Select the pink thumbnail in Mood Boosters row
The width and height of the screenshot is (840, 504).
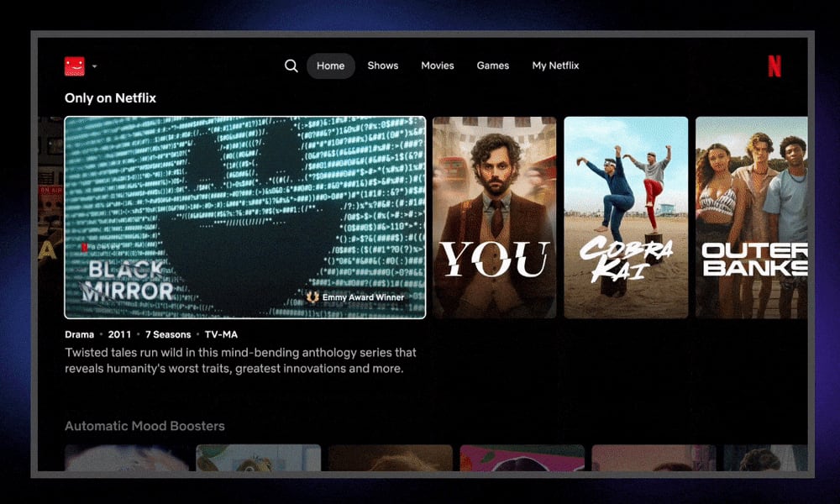[x=522, y=458]
